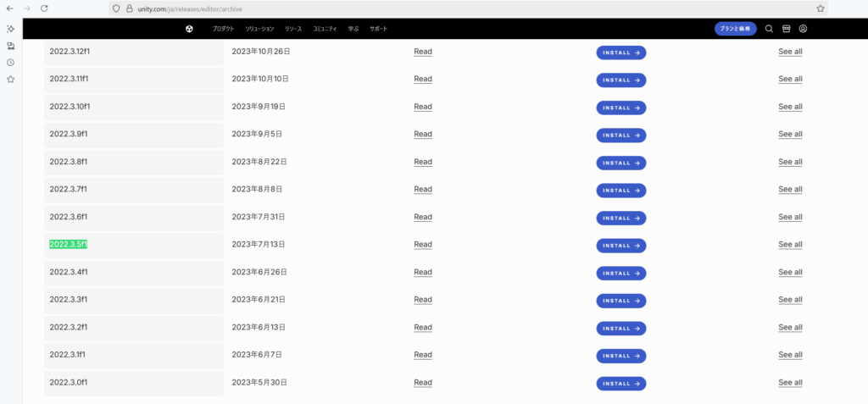Screen dimensions: 868x404
Task: Bookmark page with star in address bar
Action: (x=821, y=8)
